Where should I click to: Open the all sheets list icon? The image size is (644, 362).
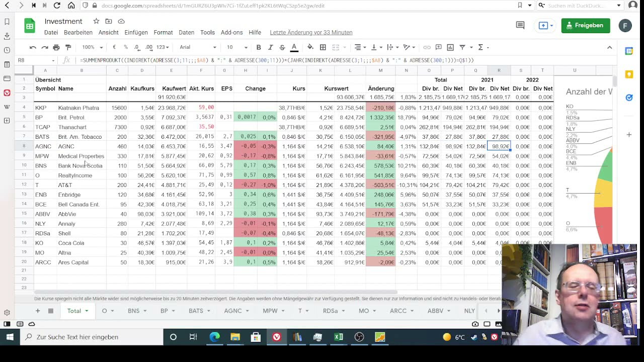pyautogui.click(x=50, y=311)
